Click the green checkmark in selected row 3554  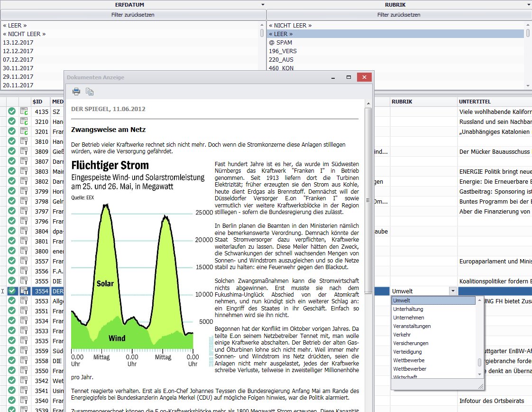coord(12,291)
